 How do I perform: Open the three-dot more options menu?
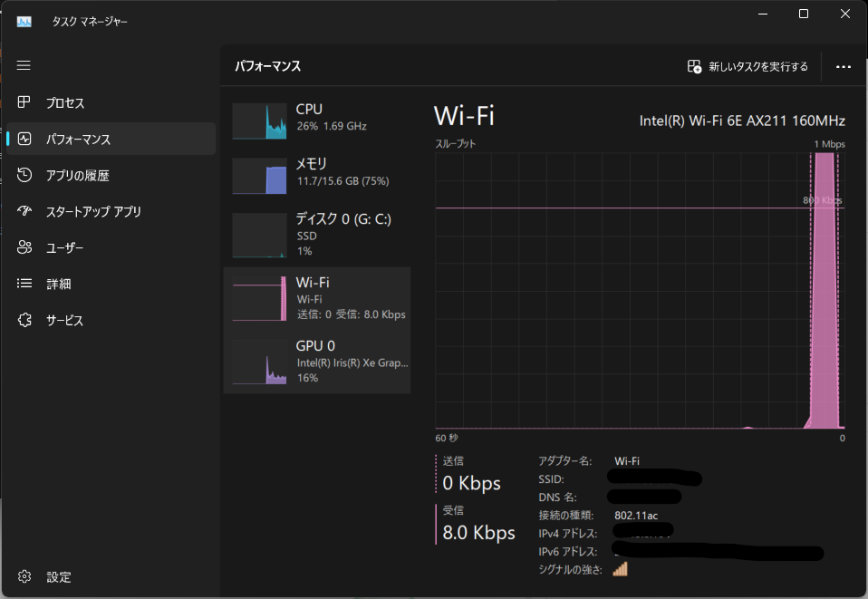coord(844,66)
